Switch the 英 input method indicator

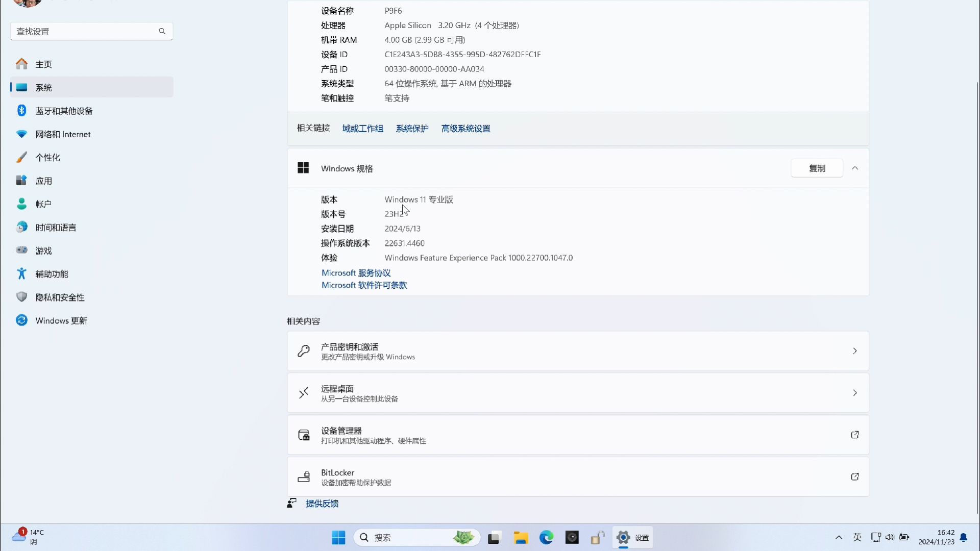(x=857, y=537)
